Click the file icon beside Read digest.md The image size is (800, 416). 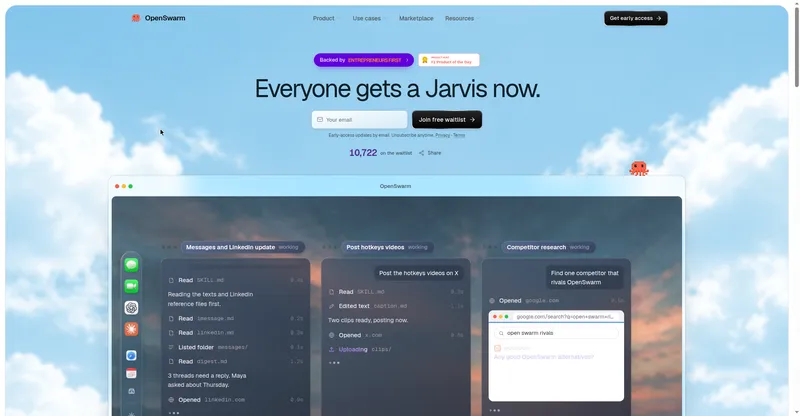coord(171,361)
